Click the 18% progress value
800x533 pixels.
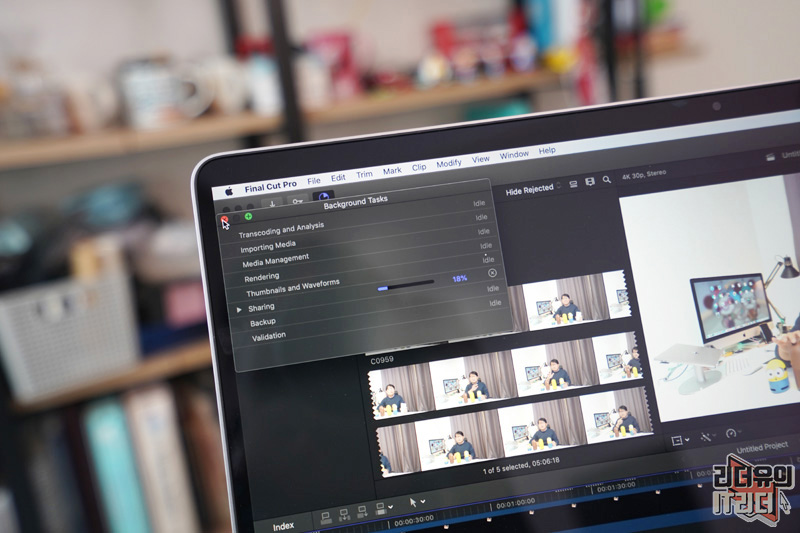pos(459,278)
